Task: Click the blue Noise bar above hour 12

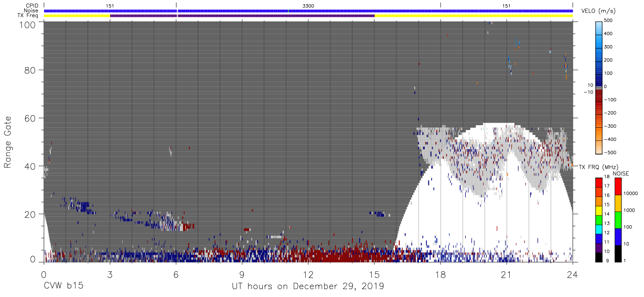Action: click(308, 10)
